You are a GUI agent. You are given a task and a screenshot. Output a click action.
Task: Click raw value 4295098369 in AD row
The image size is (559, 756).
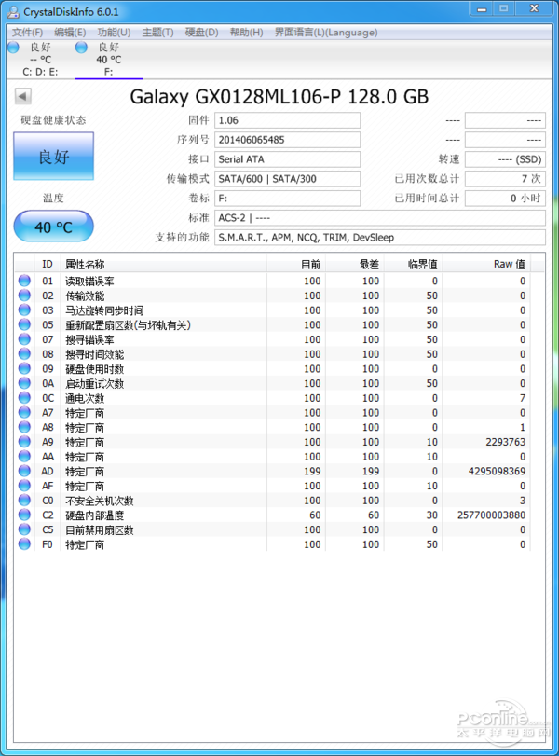497,471
